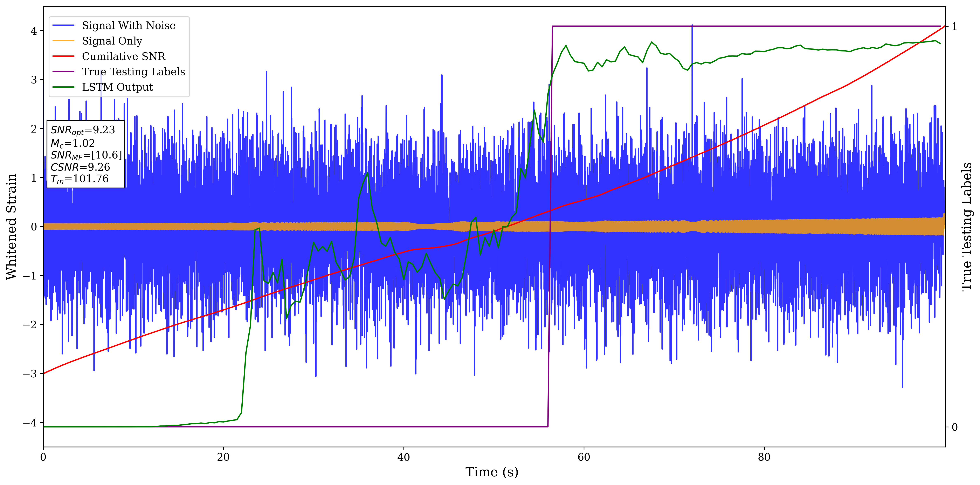Viewport: 980px width, 485px height.
Task: Click the green LSTM legend line swatch
Action: click(63, 87)
